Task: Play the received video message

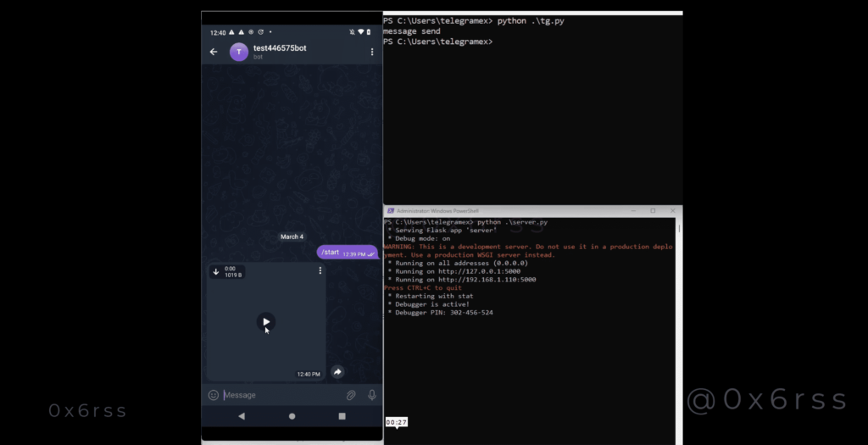Action: coord(265,321)
